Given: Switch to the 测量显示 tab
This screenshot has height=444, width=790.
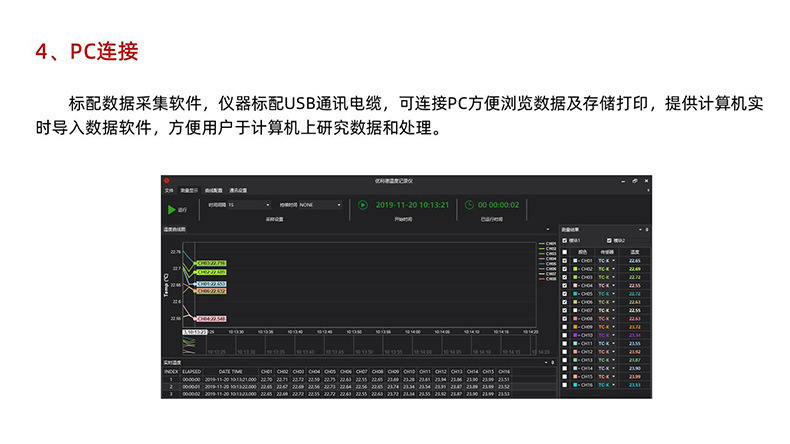Looking at the screenshot, I should (x=189, y=191).
